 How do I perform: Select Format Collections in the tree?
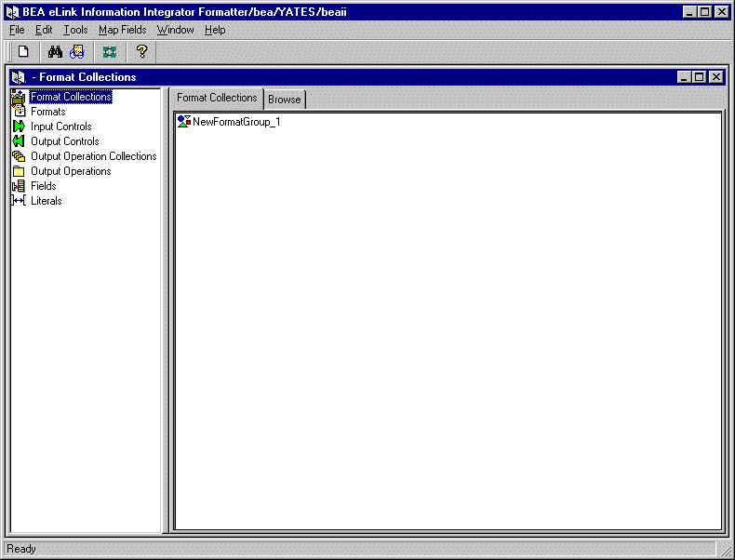71,97
